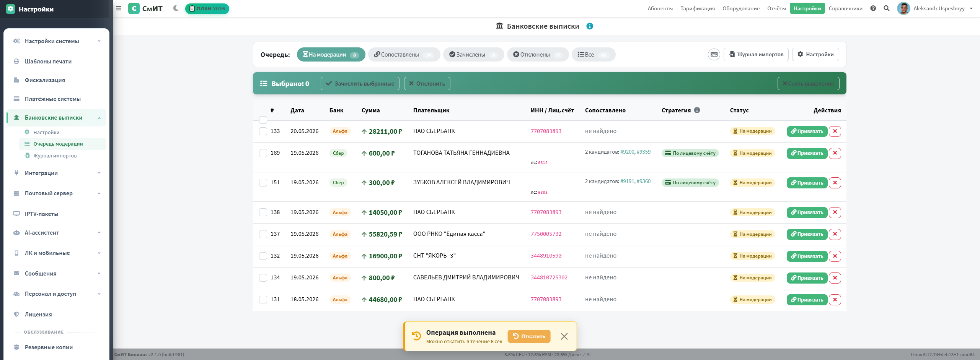
Task: Expand the Почтовый сервер section
Action: (x=56, y=193)
